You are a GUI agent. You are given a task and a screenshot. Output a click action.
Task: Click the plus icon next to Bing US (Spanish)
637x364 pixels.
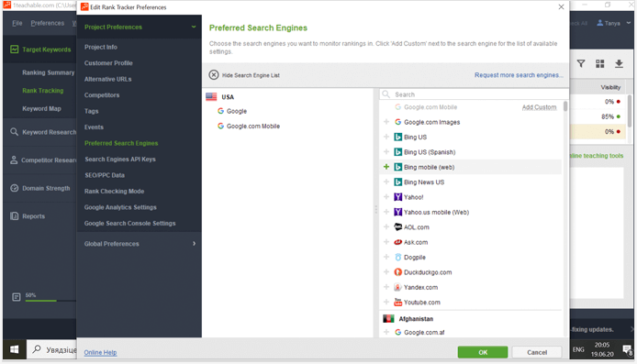[386, 152]
